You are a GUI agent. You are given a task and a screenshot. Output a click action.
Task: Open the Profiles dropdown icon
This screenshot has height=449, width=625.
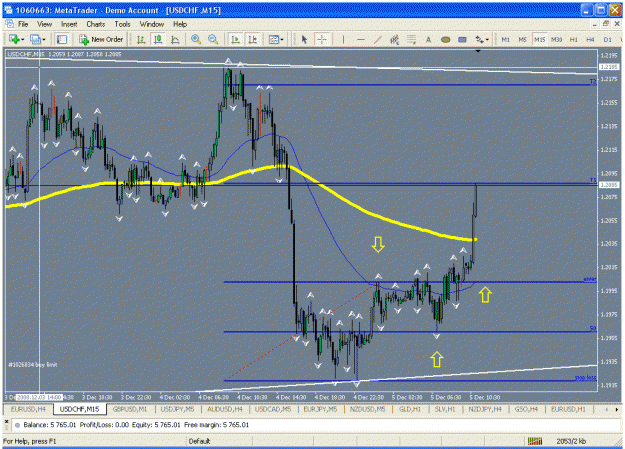(38, 39)
